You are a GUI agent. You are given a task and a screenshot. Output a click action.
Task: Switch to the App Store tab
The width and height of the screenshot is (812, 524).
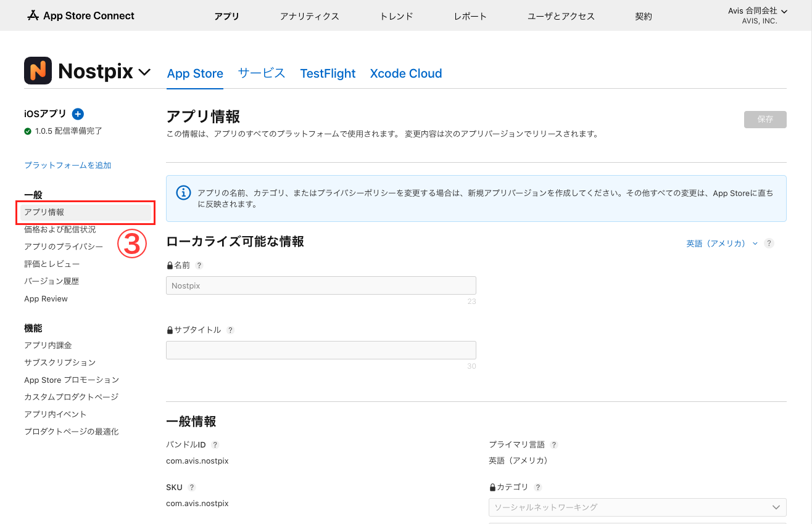pyautogui.click(x=195, y=73)
